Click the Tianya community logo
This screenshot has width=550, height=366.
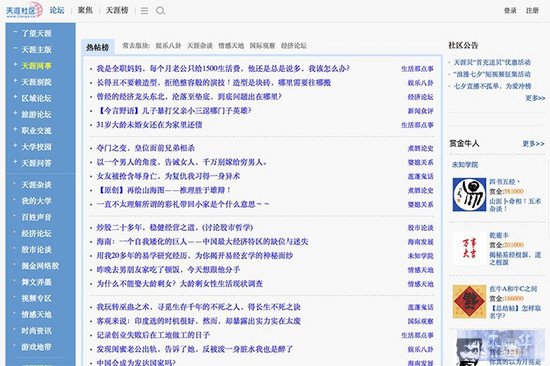pos(24,11)
